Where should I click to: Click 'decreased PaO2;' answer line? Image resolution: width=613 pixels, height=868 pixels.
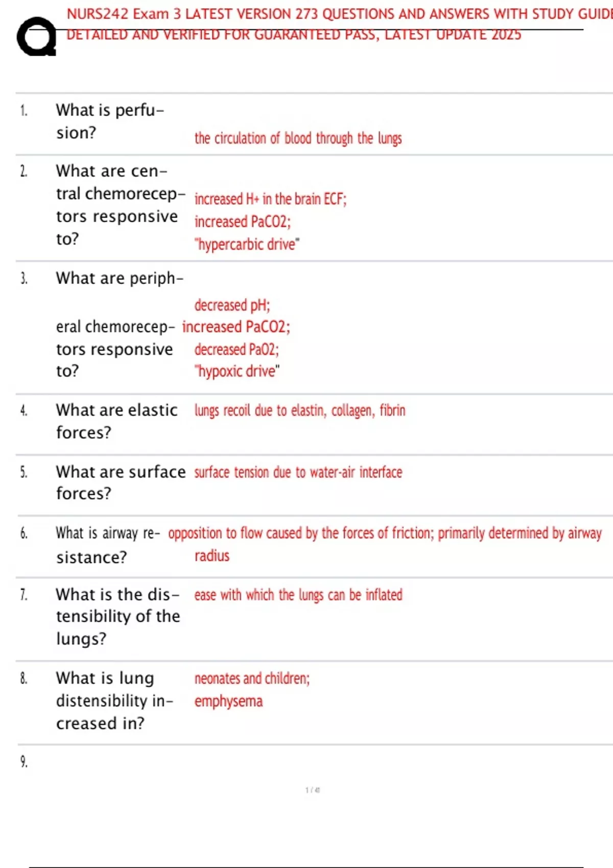[x=237, y=349]
